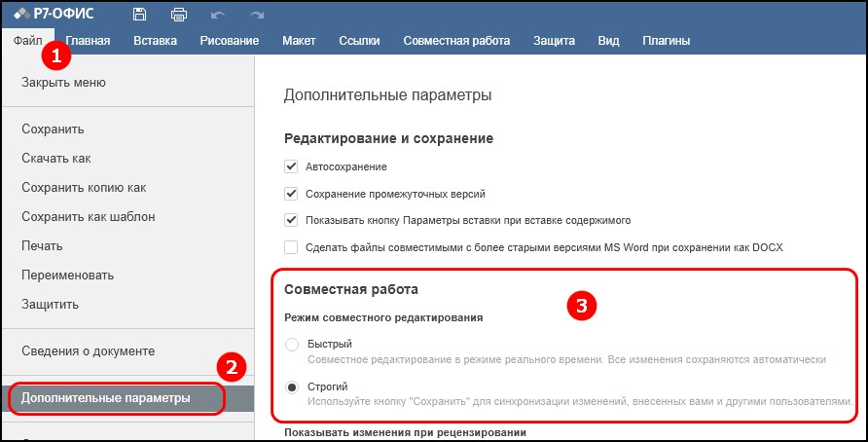
Task: Click the Совместная работа section heading
Action: coord(351,289)
